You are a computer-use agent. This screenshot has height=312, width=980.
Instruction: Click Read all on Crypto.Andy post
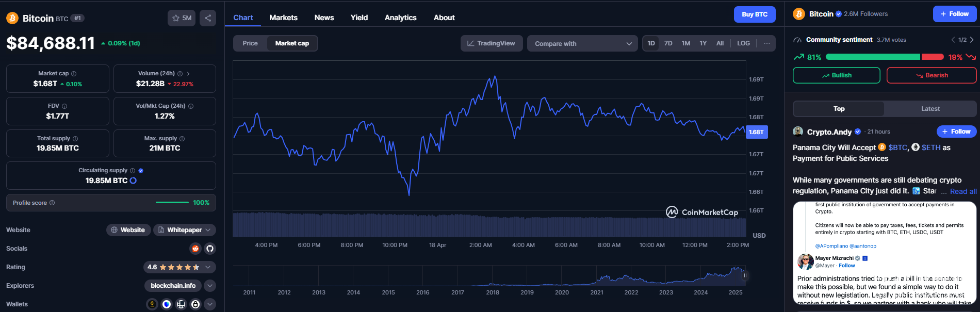[x=963, y=191]
